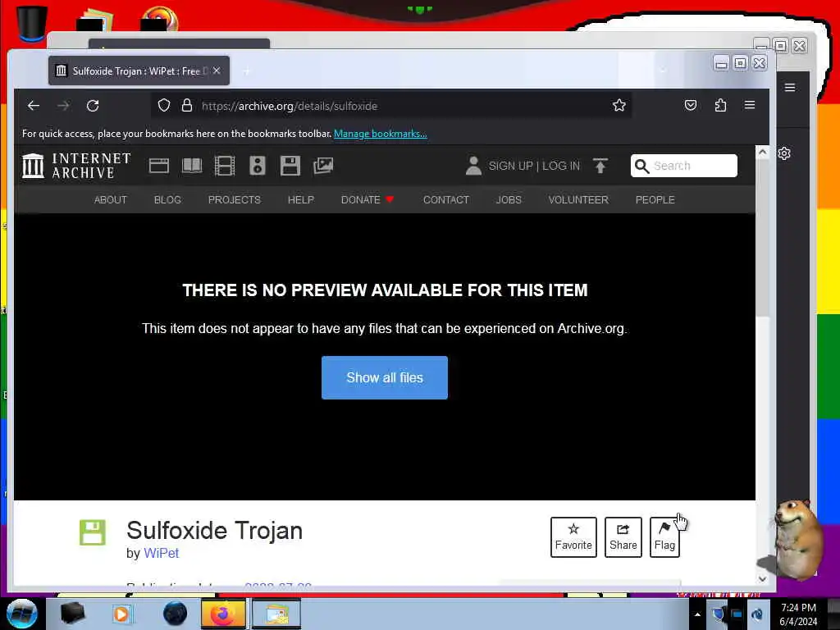Click LOG IN link
This screenshot has width=840, height=630.
(561, 166)
